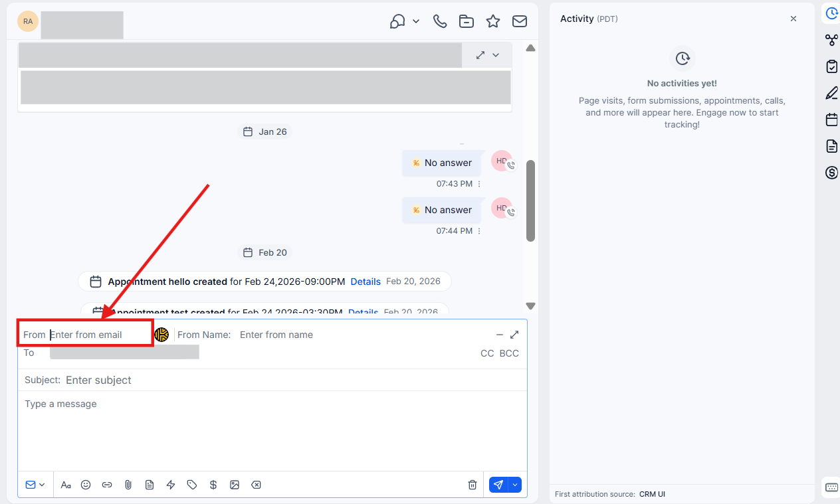Click the lightning bolt icon in composer

pos(171,485)
